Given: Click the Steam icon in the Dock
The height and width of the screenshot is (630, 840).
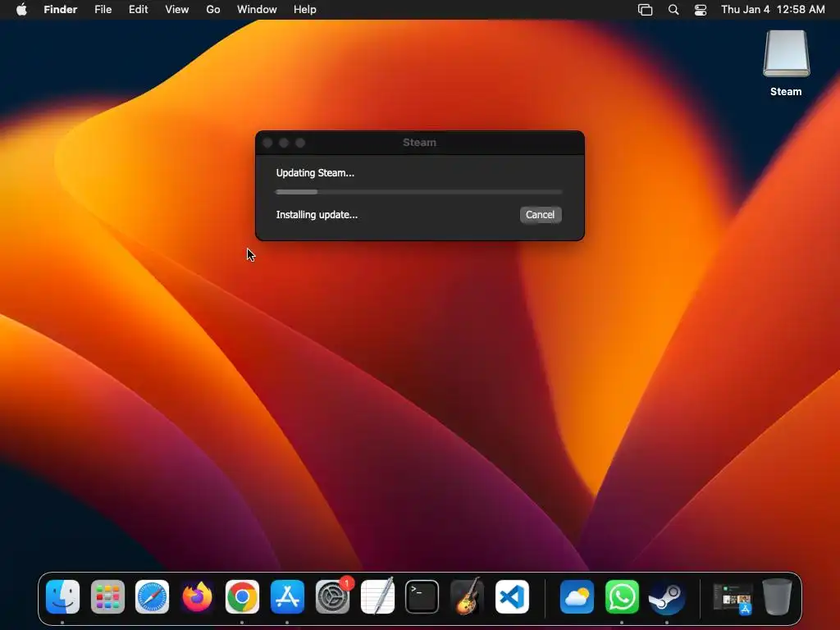Looking at the screenshot, I should (666, 598).
